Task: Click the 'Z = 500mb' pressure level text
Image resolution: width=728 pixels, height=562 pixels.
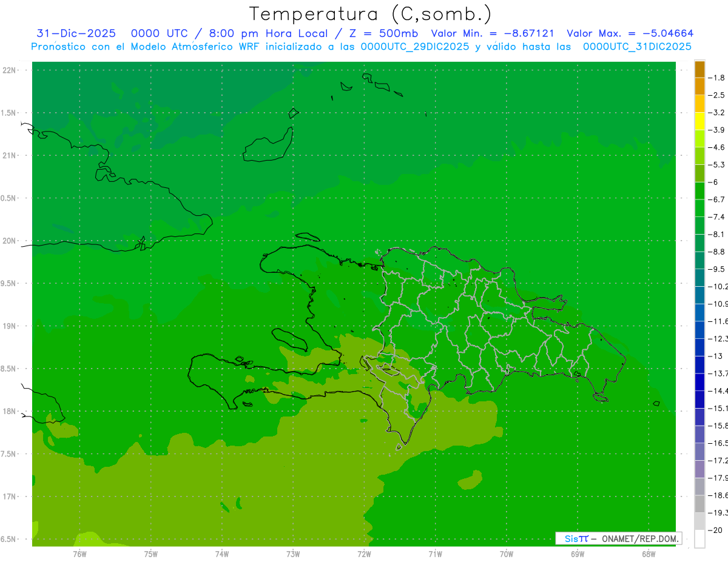Action: click(x=383, y=33)
